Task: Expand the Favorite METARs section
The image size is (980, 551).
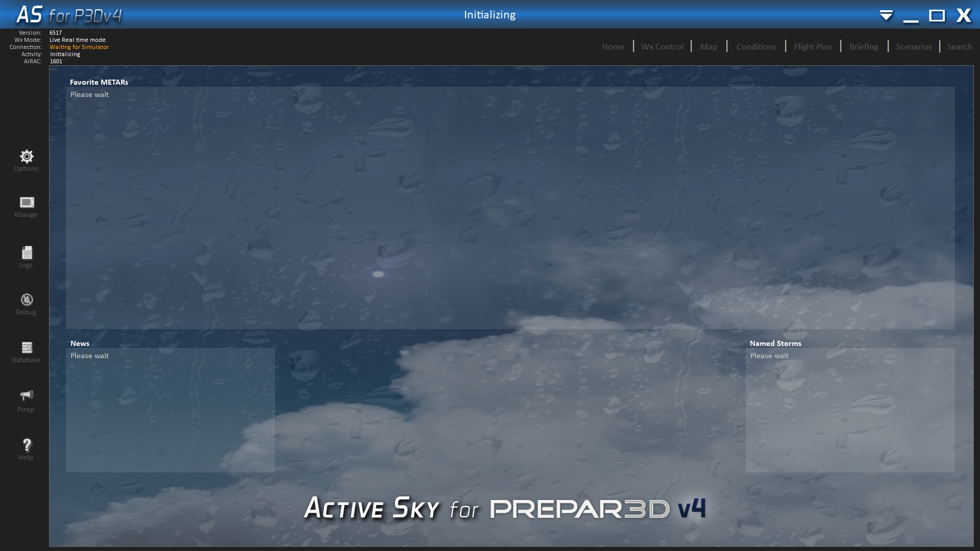Action: click(x=99, y=82)
